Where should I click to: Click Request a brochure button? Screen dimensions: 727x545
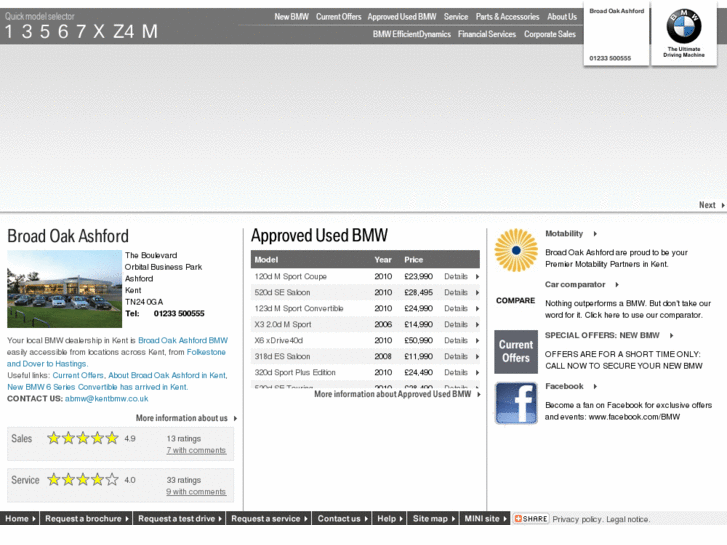pos(87,519)
